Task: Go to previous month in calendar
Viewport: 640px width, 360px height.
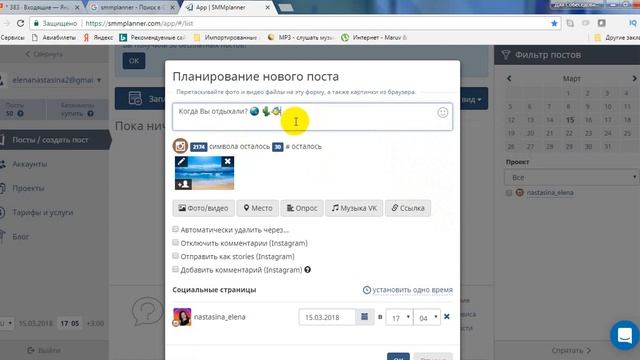Action: click(509, 78)
